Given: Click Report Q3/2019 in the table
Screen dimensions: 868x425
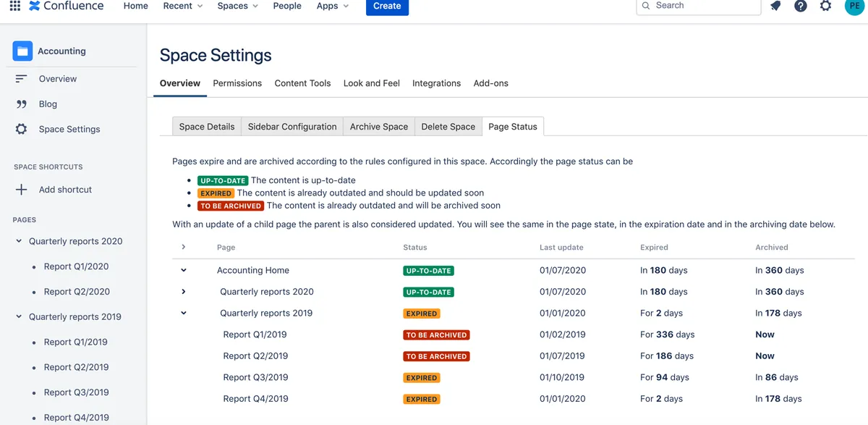Looking at the screenshot, I should (x=255, y=377).
